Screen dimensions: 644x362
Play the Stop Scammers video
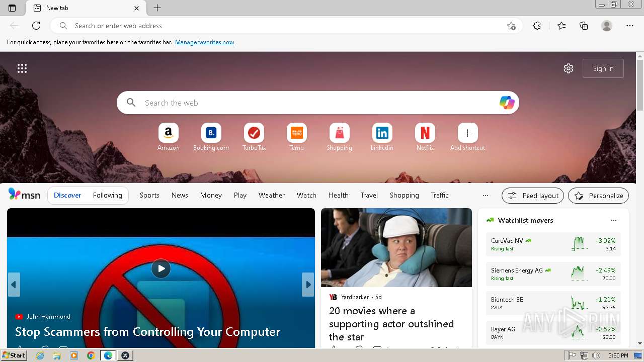coord(161,268)
